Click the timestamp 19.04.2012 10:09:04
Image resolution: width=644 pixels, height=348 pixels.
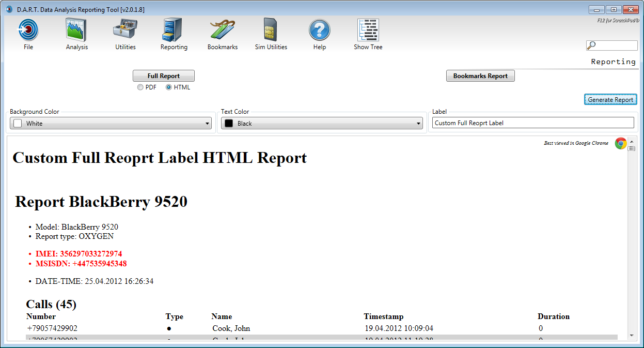click(399, 328)
